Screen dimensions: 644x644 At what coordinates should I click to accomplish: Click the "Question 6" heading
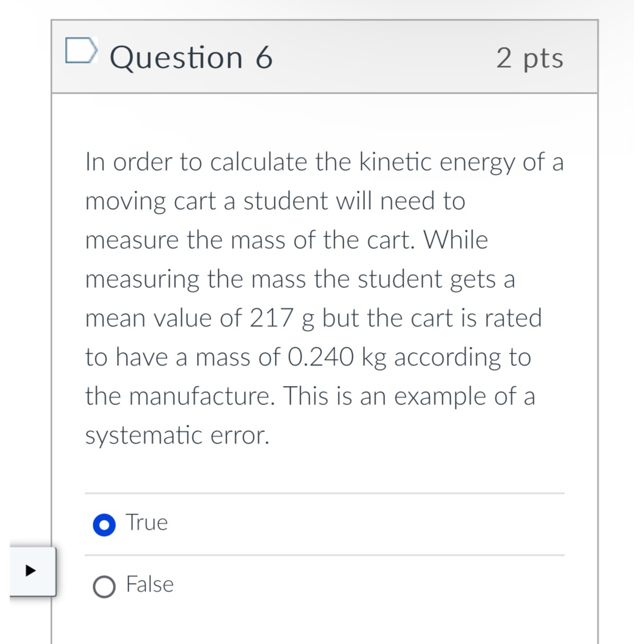pos(191,57)
